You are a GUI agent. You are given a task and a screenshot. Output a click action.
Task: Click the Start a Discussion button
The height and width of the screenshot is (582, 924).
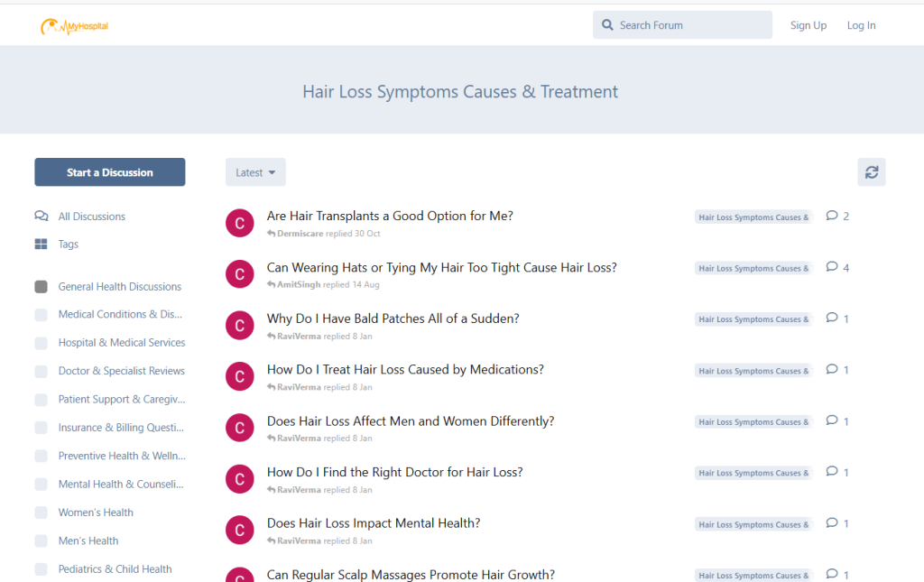pyautogui.click(x=110, y=172)
